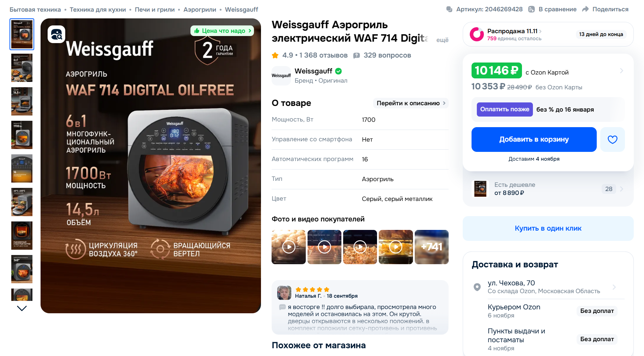644x356 pixels.
Task: Open Аэрогрили breadcrumb category
Action: [x=200, y=10]
